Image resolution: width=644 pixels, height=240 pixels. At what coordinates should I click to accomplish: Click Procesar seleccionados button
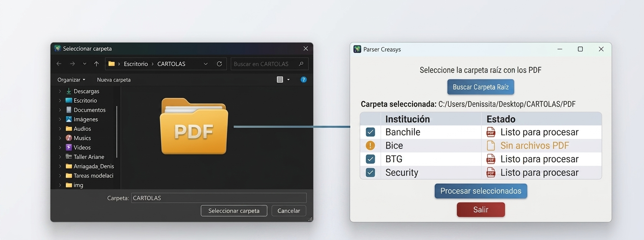(x=481, y=191)
